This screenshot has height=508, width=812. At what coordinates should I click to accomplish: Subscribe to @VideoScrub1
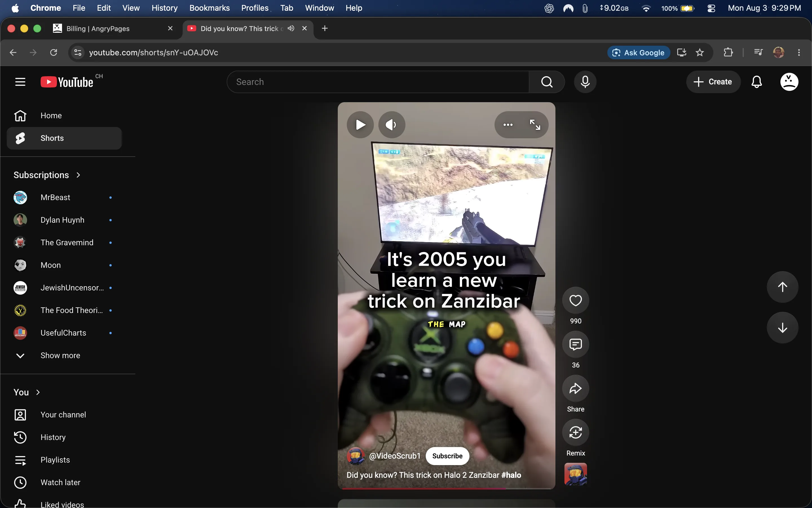(x=447, y=456)
